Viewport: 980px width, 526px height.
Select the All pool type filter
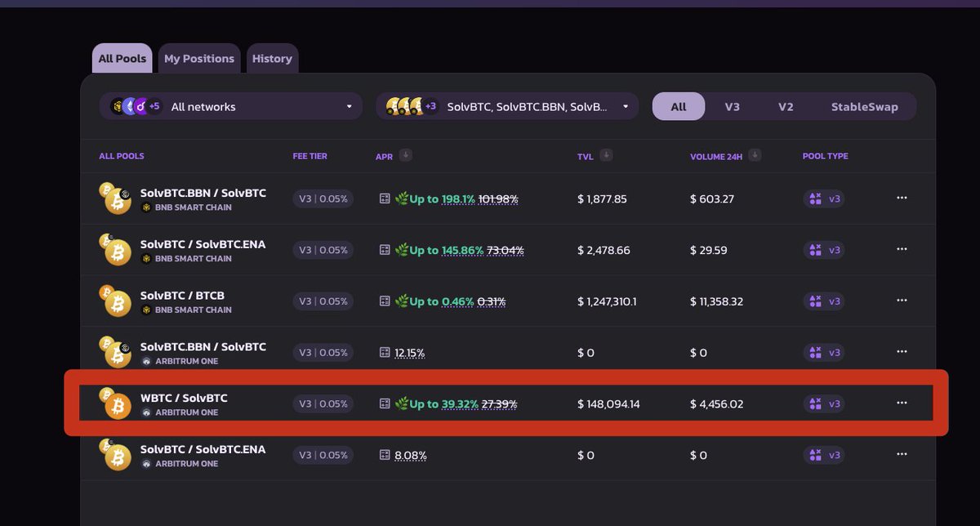coord(679,106)
